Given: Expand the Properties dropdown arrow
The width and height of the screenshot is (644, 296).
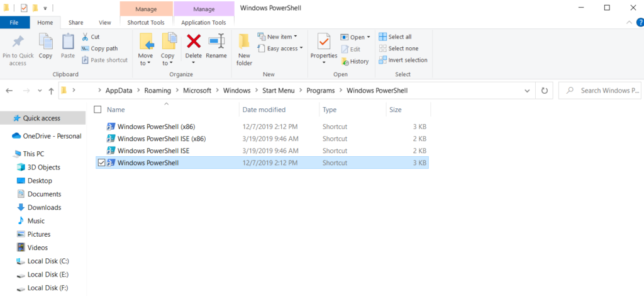Looking at the screenshot, I should [324, 63].
